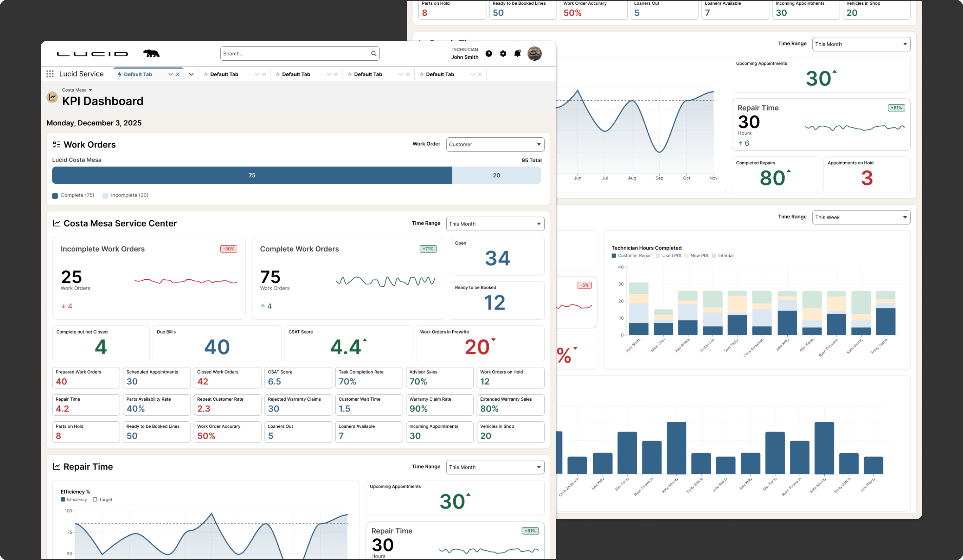The height and width of the screenshot is (560, 963).
Task: Open the app launcher grid icon
Action: [x=50, y=74]
